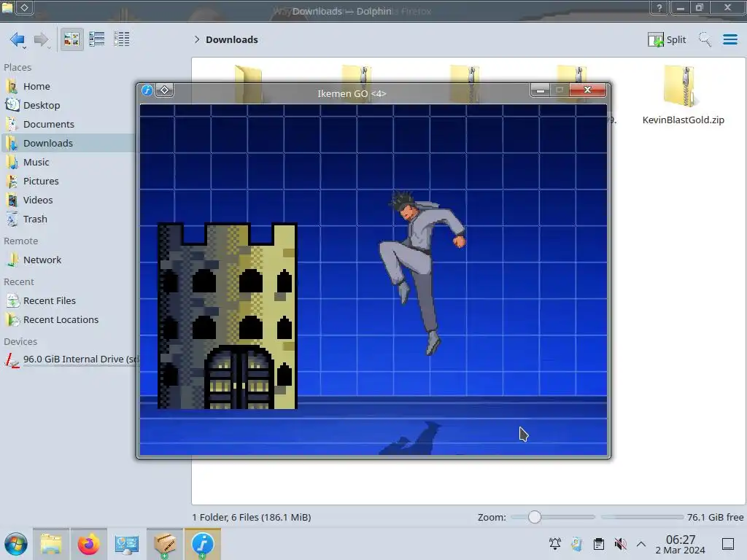The height and width of the screenshot is (560, 747).
Task: Open system settings taskbar icon
Action: click(127, 544)
